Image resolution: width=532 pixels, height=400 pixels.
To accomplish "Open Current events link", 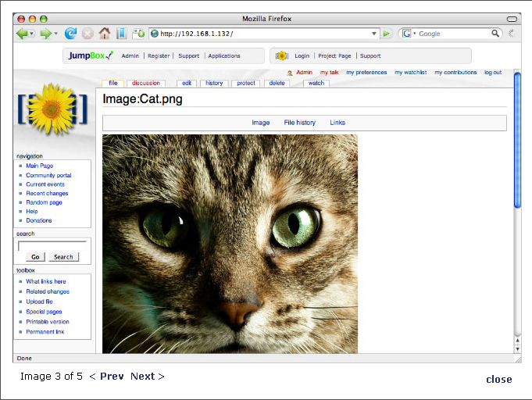I will point(45,184).
